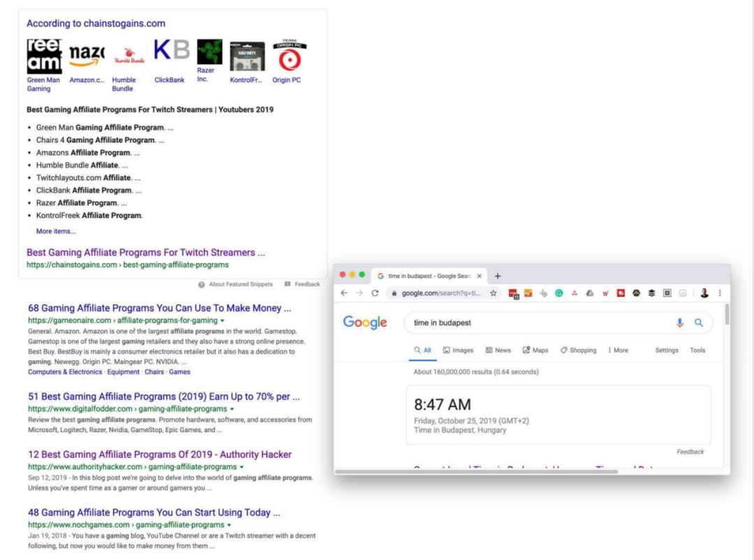Click the magnifying glass search icon

pyautogui.click(x=697, y=322)
